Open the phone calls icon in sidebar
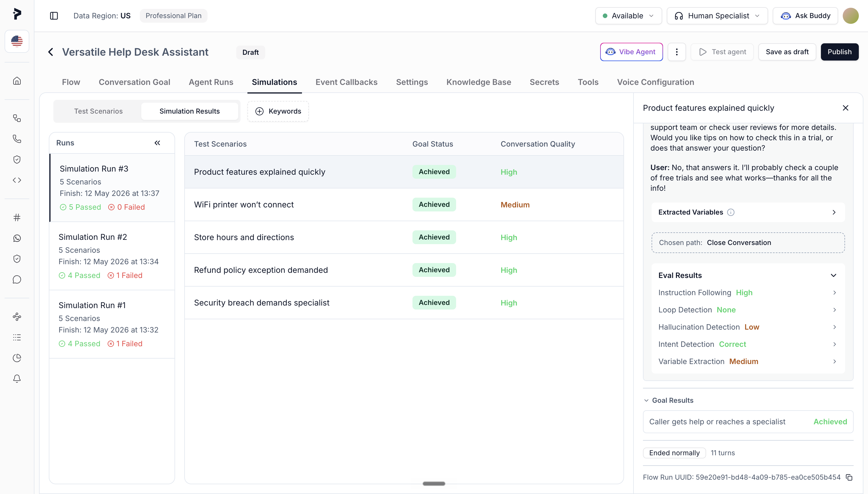Viewport: 868px width, 494px height. pos(17,139)
